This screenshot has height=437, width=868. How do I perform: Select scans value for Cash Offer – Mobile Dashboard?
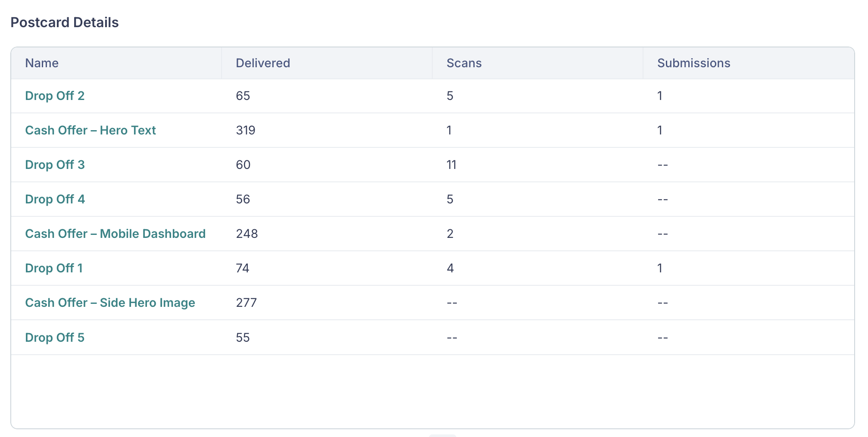(x=450, y=234)
